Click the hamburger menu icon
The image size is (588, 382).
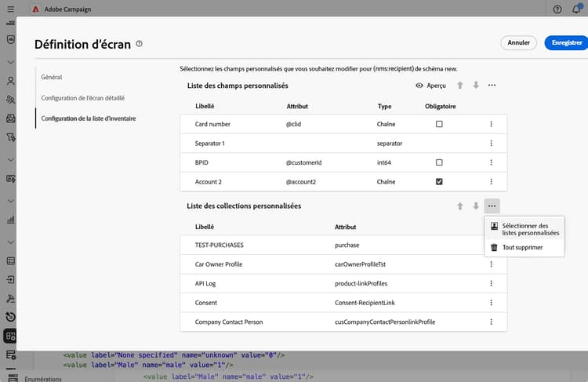11,9
